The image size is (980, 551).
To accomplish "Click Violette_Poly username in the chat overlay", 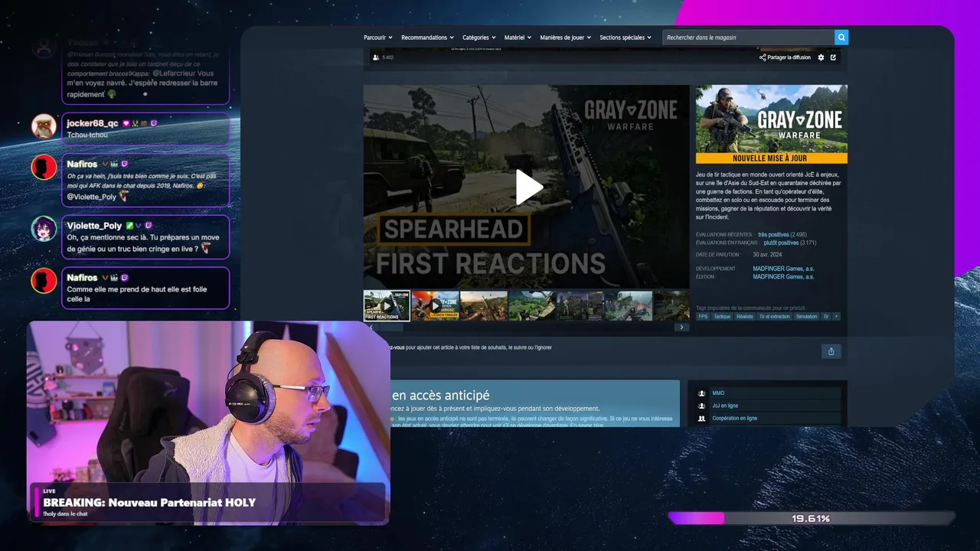I will click(94, 226).
